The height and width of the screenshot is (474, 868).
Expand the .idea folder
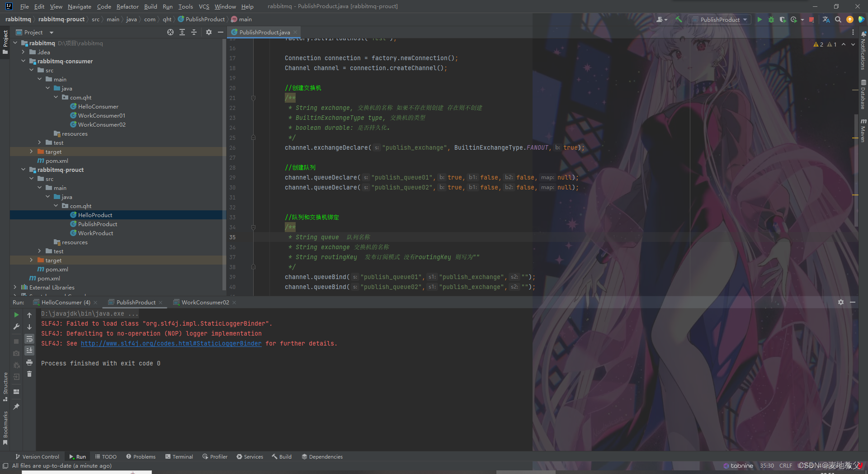(23, 52)
